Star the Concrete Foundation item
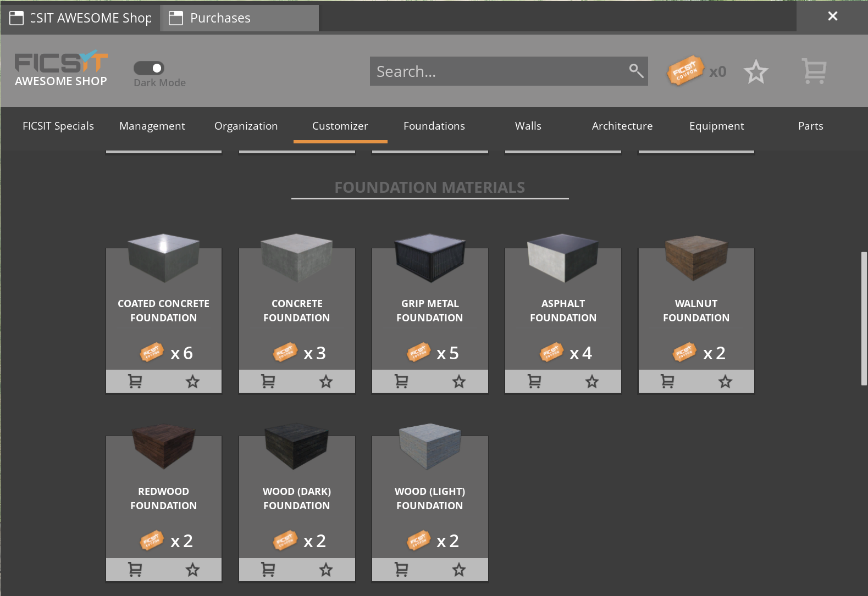The image size is (868, 596). pos(326,381)
